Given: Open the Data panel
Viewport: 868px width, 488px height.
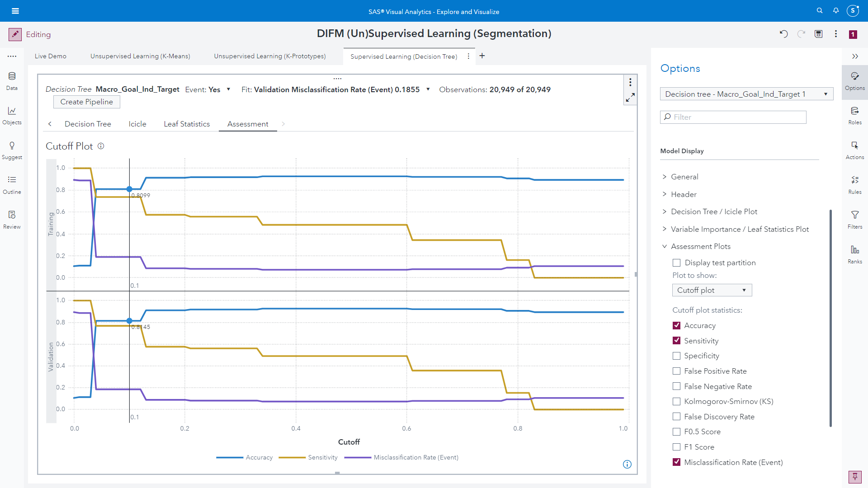Looking at the screenshot, I should pyautogui.click(x=11, y=81).
